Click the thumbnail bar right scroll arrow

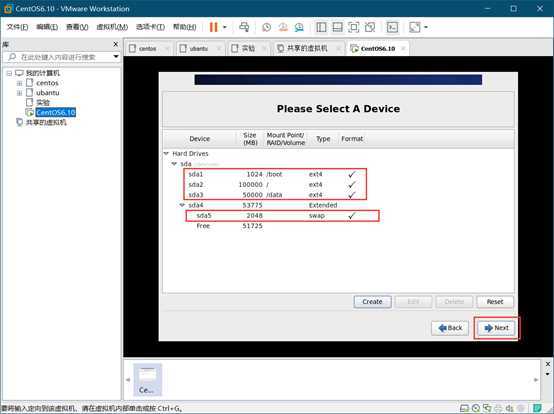click(536, 380)
